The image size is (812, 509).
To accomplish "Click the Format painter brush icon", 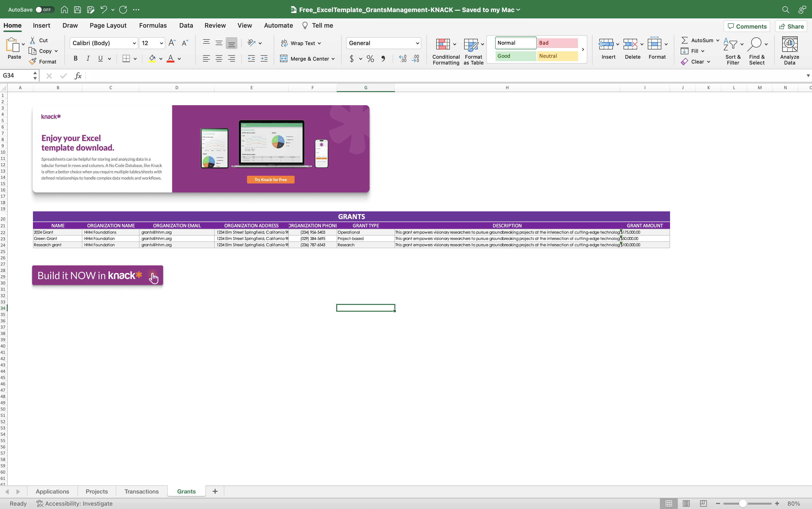I will click(33, 62).
